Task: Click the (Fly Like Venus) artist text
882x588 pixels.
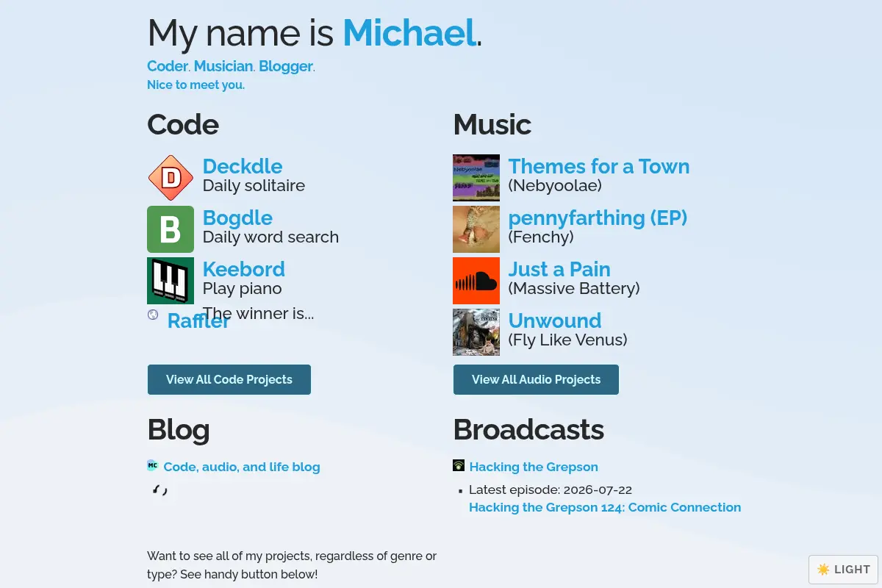Action: click(x=568, y=340)
